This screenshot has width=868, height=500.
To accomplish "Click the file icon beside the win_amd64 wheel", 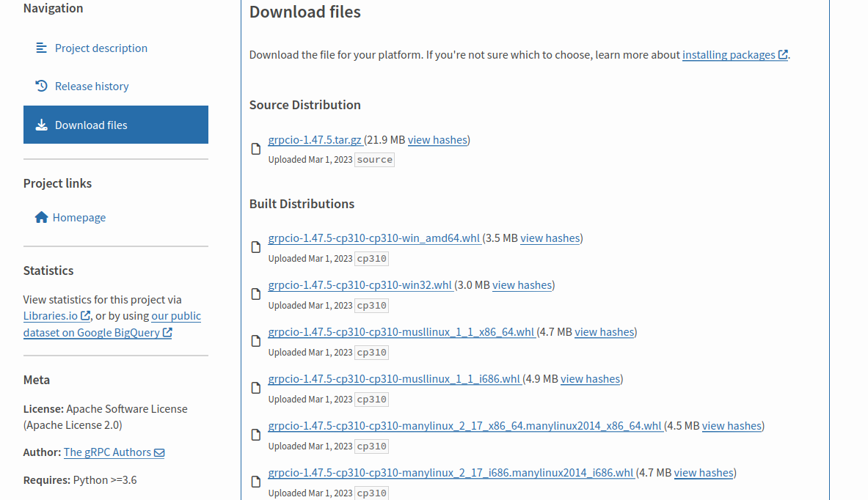I will tap(255, 247).
